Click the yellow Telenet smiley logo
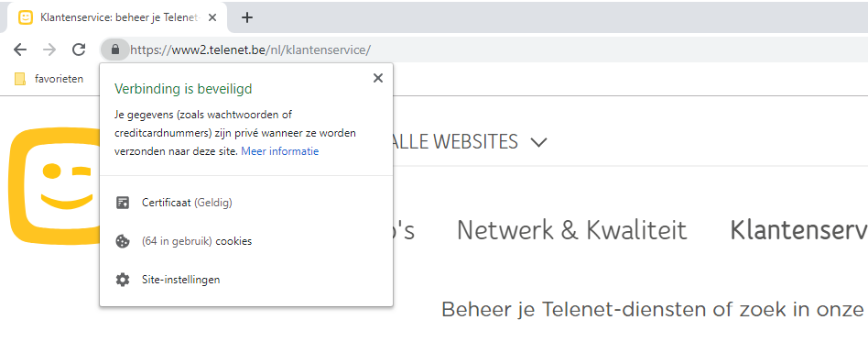 tap(54, 187)
